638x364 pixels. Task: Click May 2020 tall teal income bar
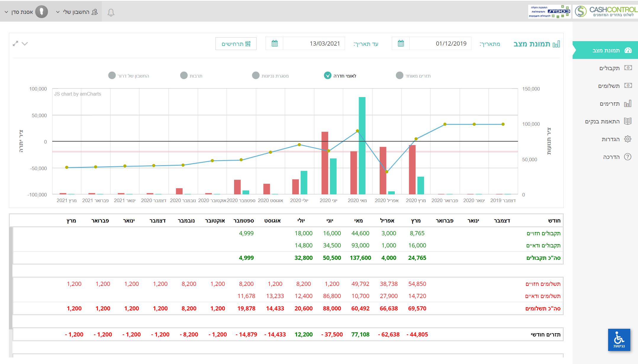362,146
